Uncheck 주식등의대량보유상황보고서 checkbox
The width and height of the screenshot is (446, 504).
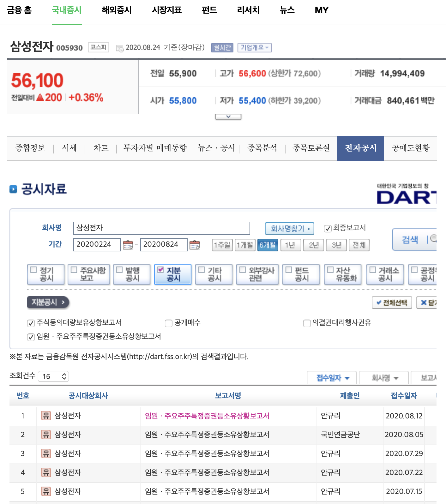(x=31, y=323)
